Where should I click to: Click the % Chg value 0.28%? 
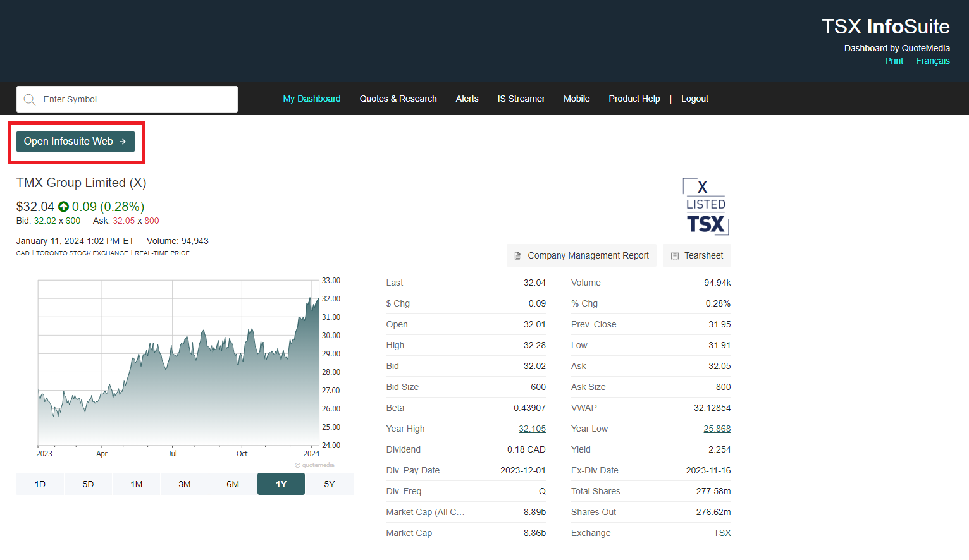[x=718, y=303]
